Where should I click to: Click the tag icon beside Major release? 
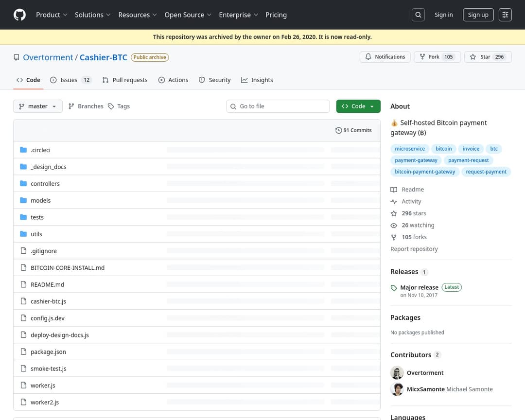394,288
